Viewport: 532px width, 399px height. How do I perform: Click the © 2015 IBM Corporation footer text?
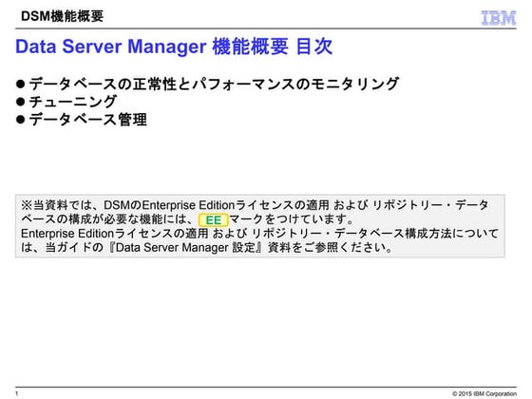[484, 393]
